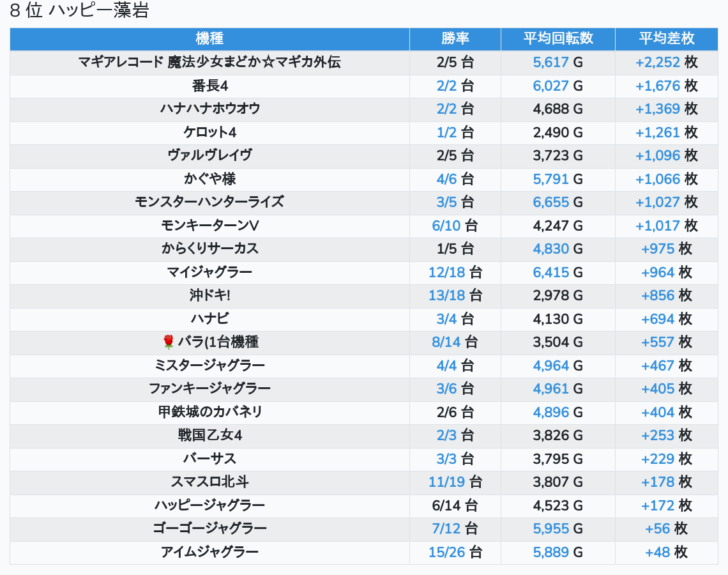Select the 12/18 台 win rate cell
This screenshot has height=575, width=728.
455,272
